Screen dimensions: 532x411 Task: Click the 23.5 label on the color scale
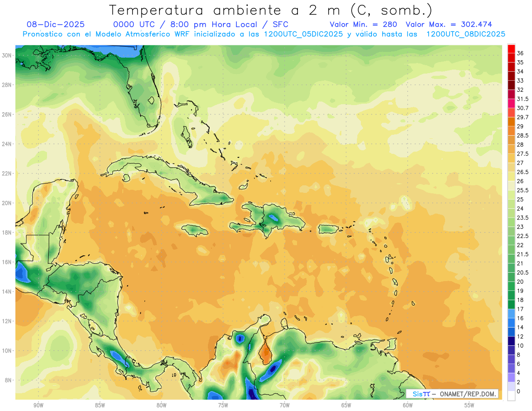522,218
